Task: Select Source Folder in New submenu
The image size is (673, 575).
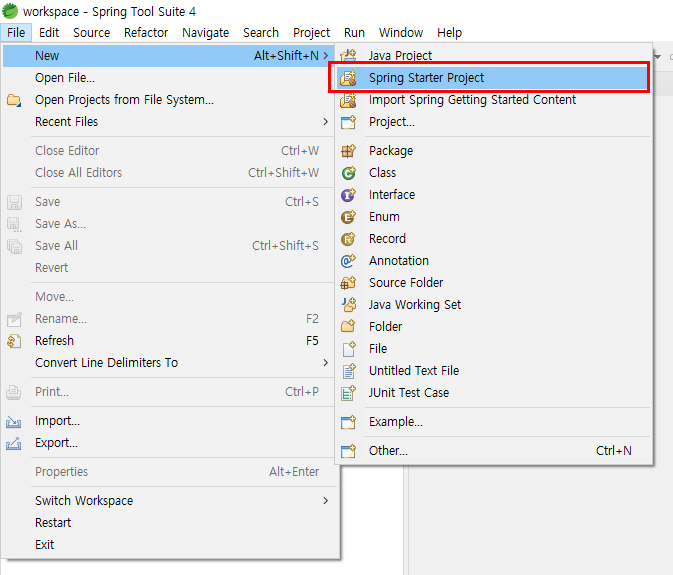Action: 494,283
